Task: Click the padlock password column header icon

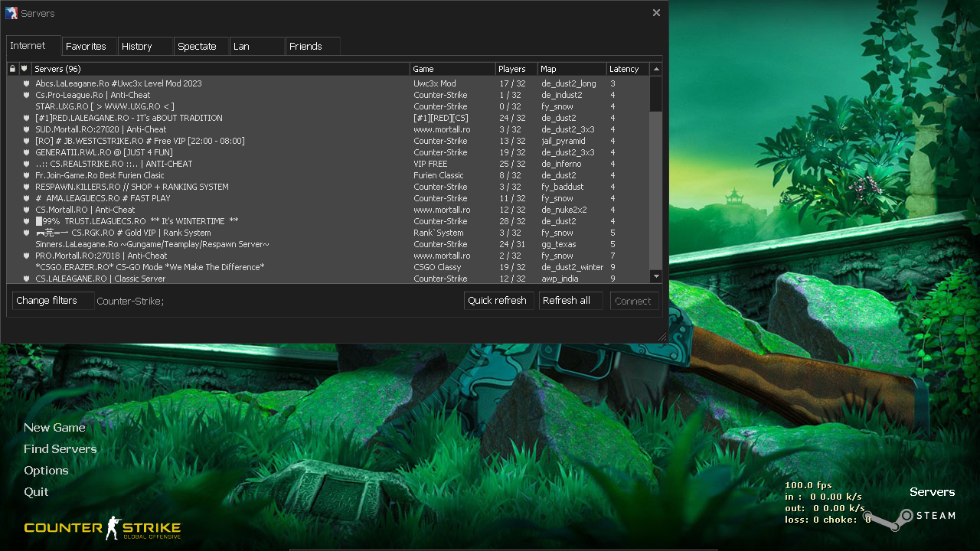Action: (12, 69)
